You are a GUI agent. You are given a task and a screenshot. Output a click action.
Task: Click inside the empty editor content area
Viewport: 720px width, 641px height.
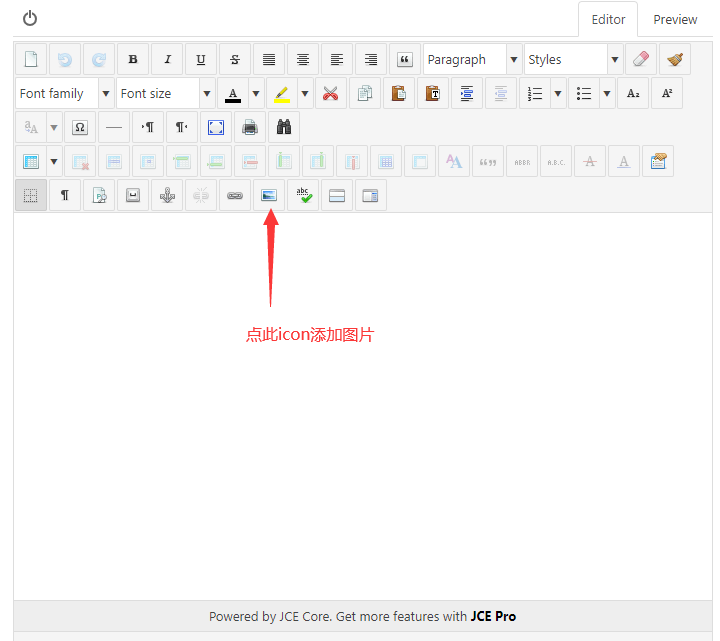pyautogui.click(x=360, y=450)
